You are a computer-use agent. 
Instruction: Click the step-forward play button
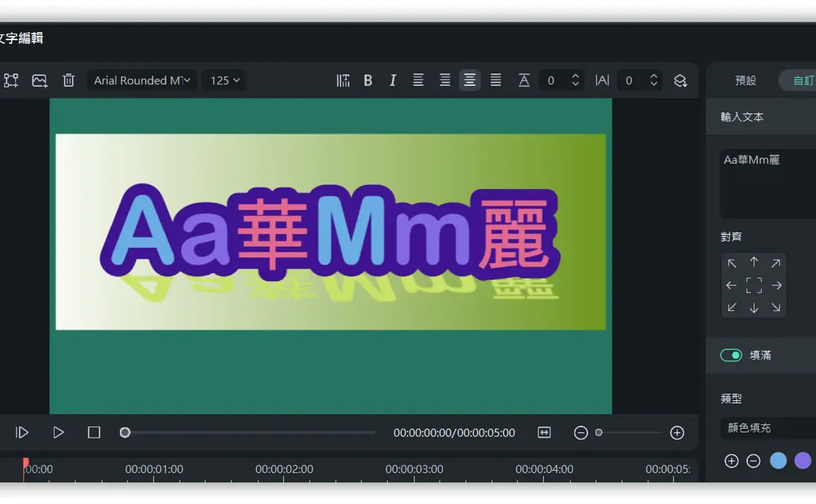(22, 433)
